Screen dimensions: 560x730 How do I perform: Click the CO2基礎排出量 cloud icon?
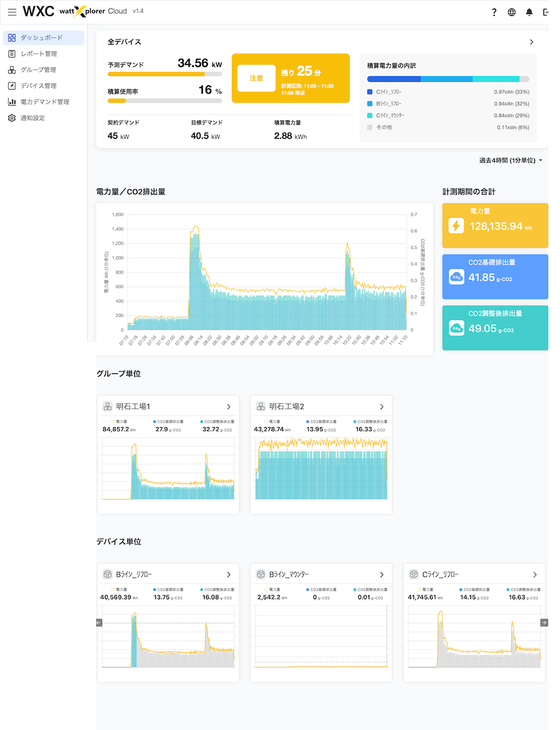(x=456, y=277)
